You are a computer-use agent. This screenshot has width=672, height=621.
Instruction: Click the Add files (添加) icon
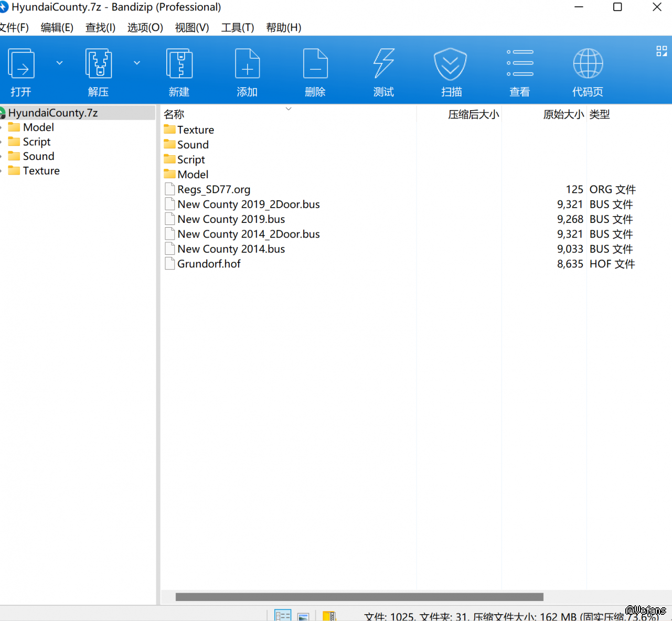tap(247, 64)
